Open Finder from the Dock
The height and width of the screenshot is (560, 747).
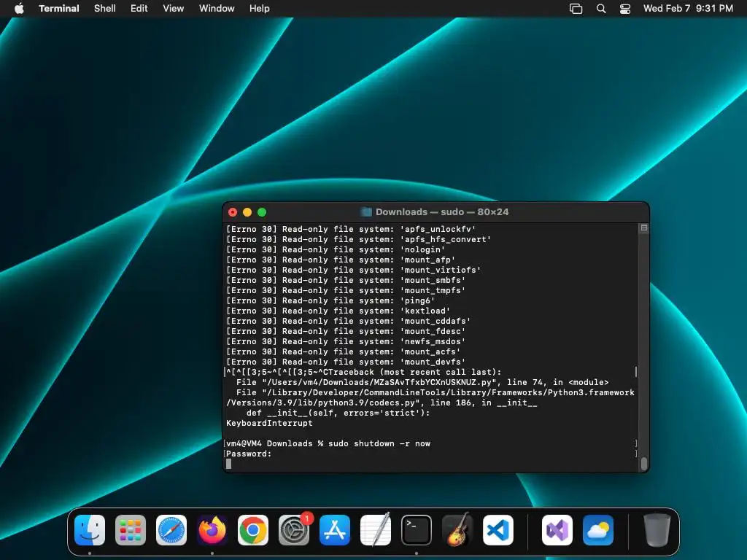(x=90, y=530)
